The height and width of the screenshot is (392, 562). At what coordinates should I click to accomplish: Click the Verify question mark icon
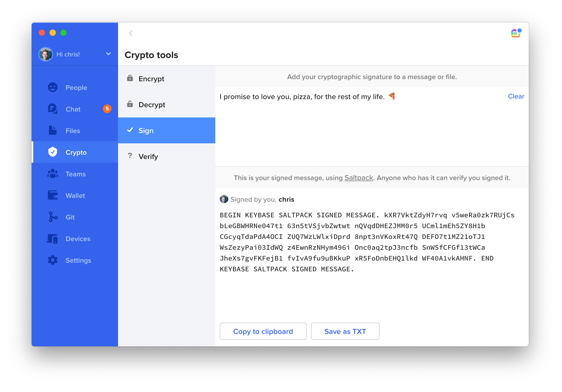point(130,156)
